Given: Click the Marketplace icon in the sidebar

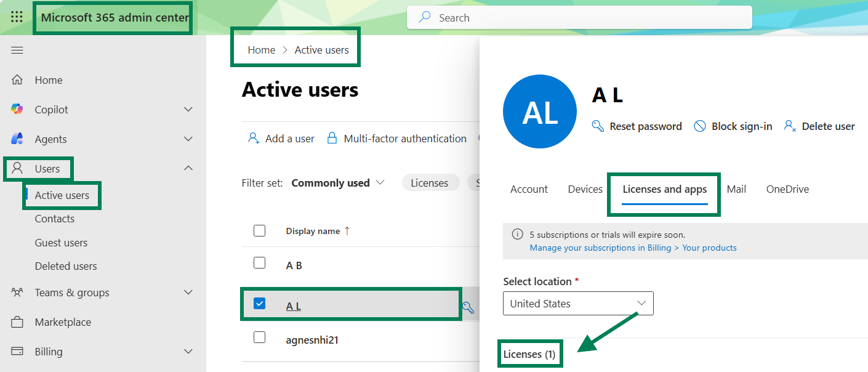Looking at the screenshot, I should [x=18, y=321].
